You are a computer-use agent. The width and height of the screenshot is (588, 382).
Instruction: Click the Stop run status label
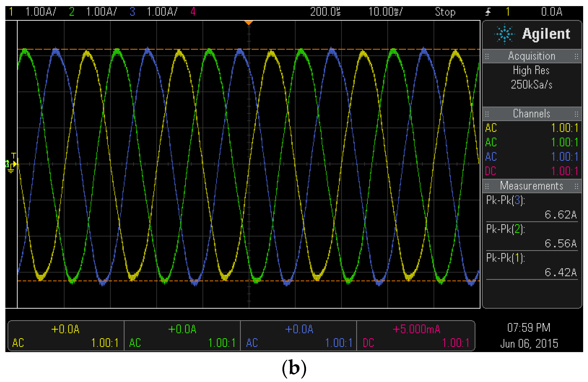(x=445, y=12)
